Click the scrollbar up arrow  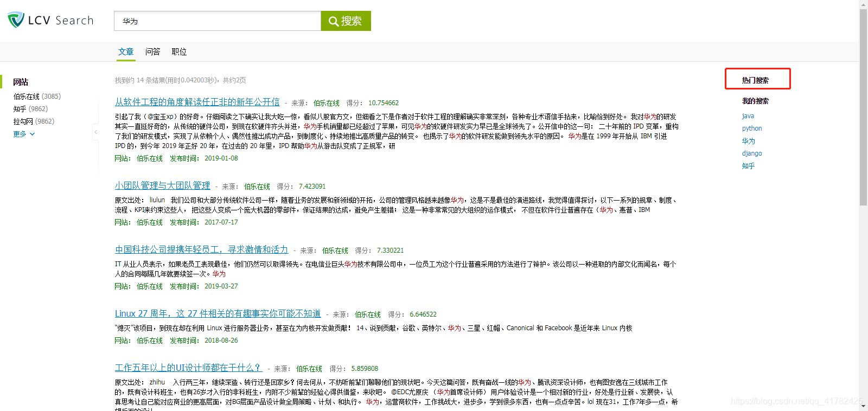863,4
